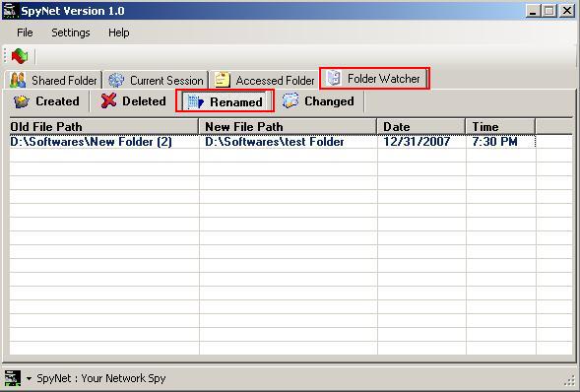The width and height of the screenshot is (580, 392).
Task: Click the Created folder icon
Action: pos(22,101)
